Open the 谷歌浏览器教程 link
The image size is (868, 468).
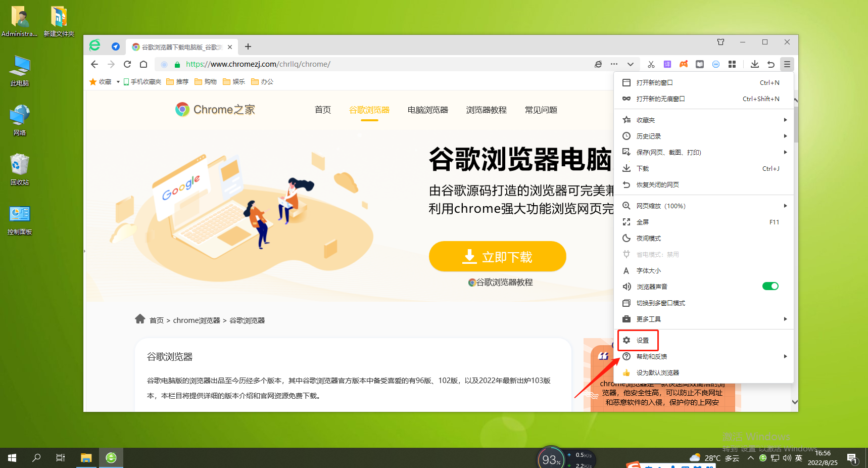coord(500,283)
